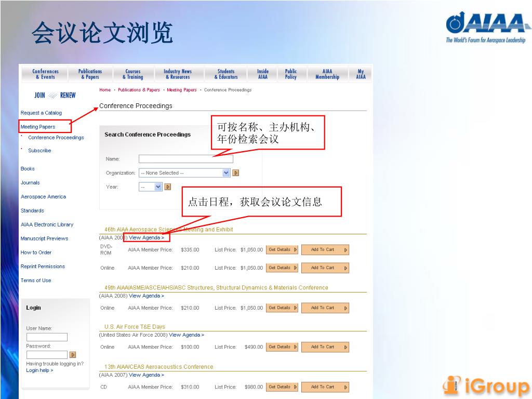The height and width of the screenshot is (399, 532).
Task: Open Manuscript Previews link
Action: [45, 238]
